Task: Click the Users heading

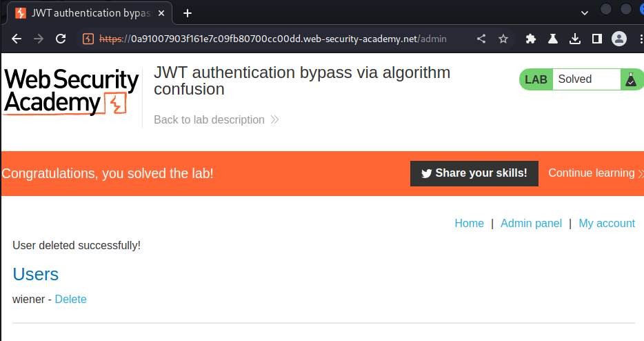Action: point(36,274)
